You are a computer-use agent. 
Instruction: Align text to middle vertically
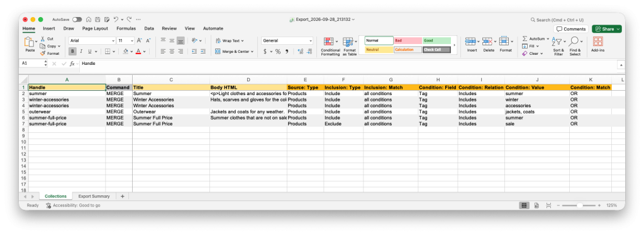click(172, 41)
